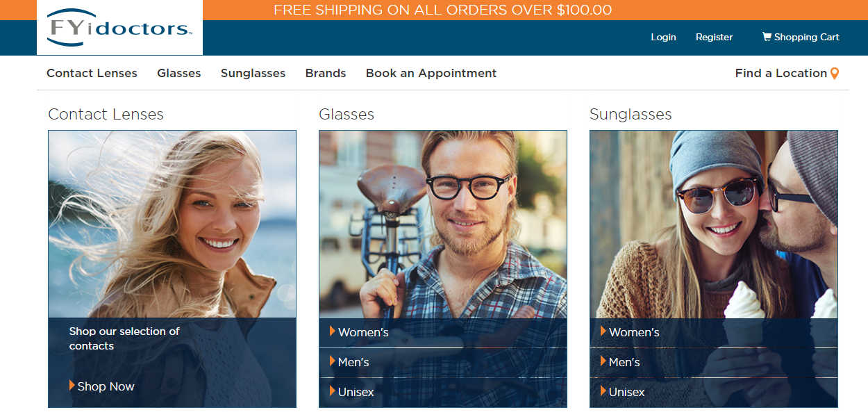Viewport: 868px width, 419px height.
Task: Click the arrow beside Glasses Men's
Action: click(333, 361)
